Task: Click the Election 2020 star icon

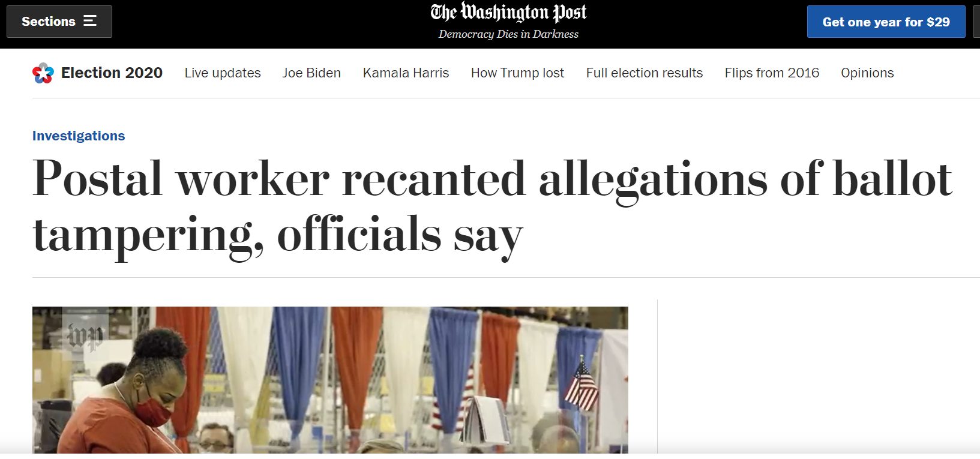Action: pos(43,73)
